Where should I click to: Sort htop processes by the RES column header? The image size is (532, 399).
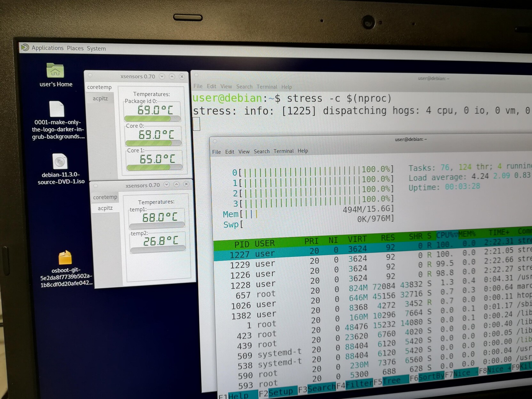pyautogui.click(x=388, y=237)
